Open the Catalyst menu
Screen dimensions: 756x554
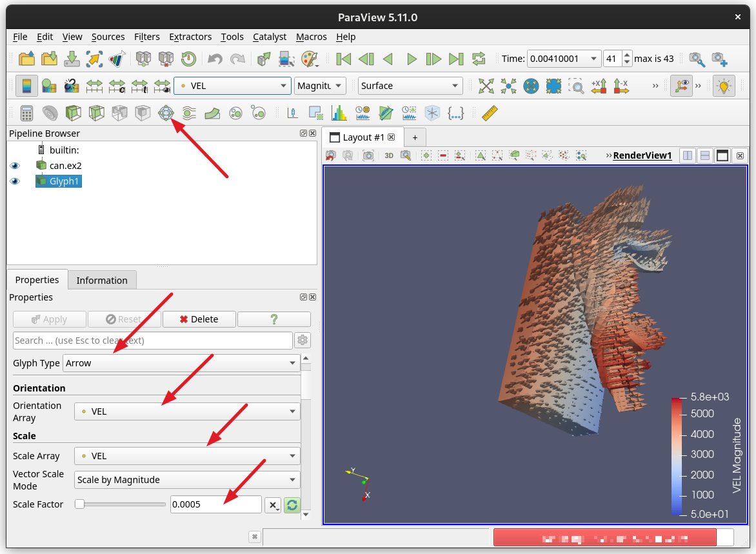(270, 37)
